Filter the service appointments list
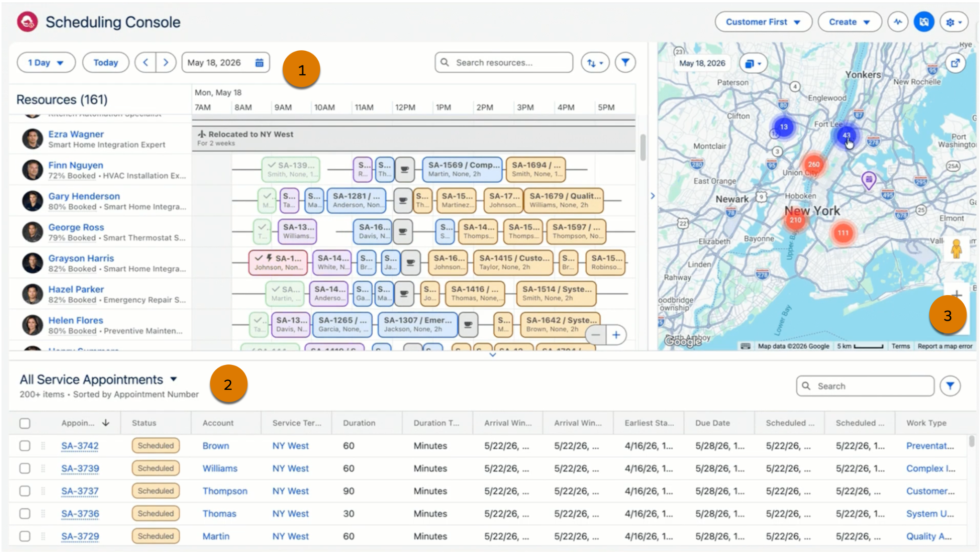 950,386
